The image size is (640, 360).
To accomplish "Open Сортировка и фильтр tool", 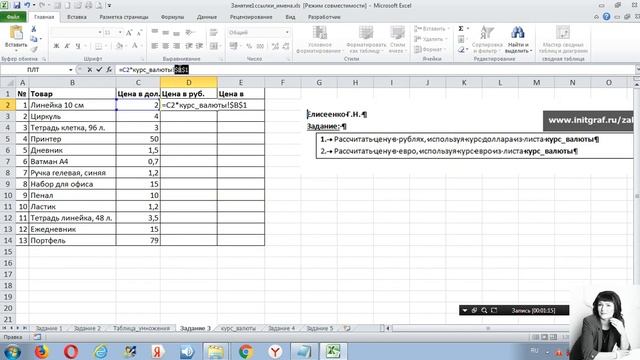I will (x=487, y=39).
